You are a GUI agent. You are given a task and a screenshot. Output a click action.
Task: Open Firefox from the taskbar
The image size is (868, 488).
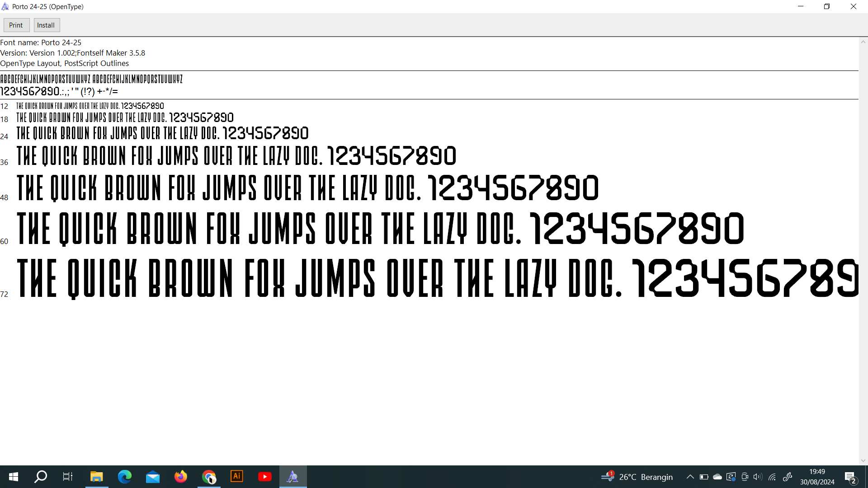[181, 477]
